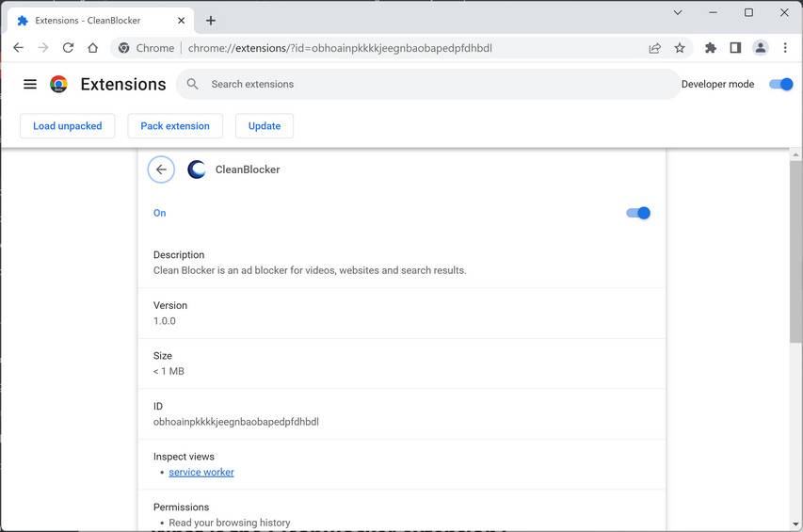The height and width of the screenshot is (532, 803).
Task: Open a new tab
Action: (211, 20)
